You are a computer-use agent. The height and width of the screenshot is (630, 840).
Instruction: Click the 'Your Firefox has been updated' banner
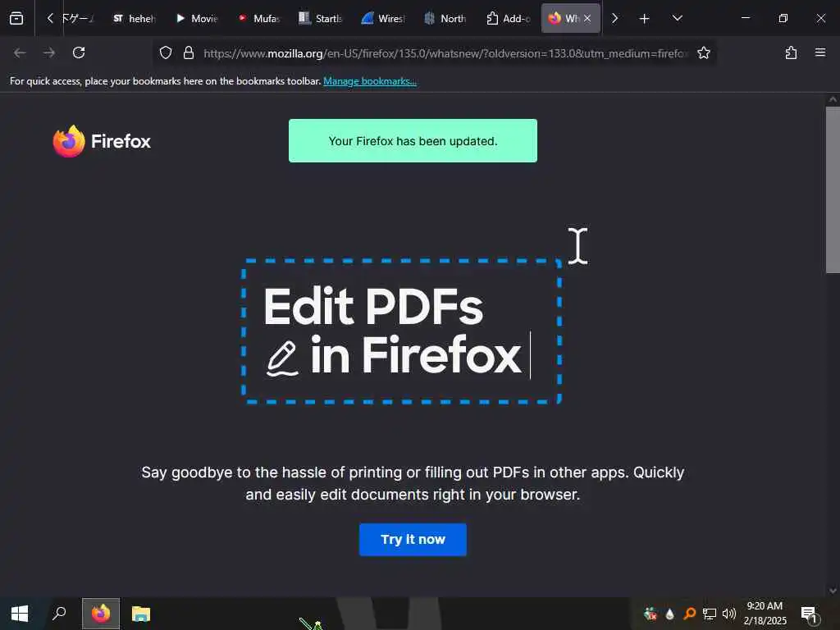pyautogui.click(x=413, y=141)
